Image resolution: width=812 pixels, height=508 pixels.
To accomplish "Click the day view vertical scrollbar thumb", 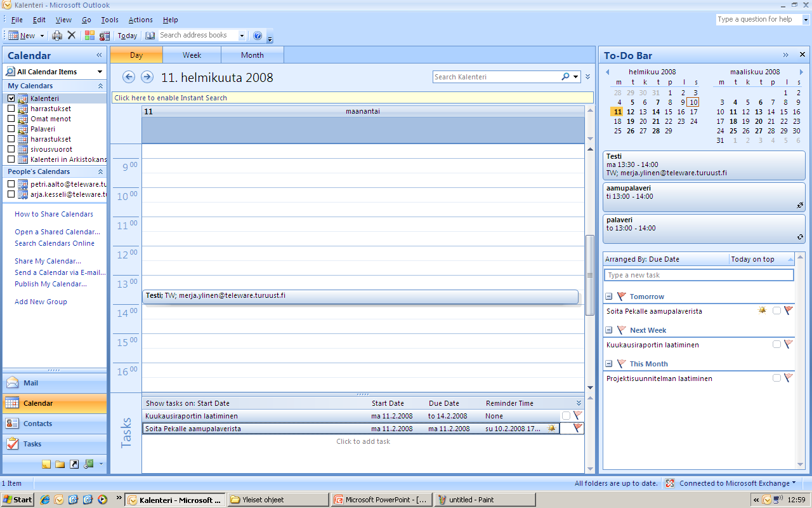I will 590,276.
